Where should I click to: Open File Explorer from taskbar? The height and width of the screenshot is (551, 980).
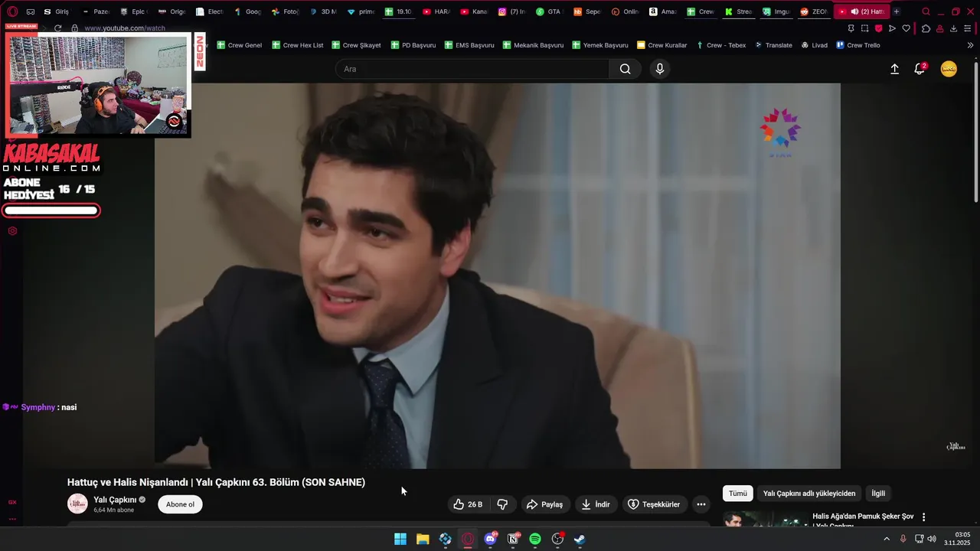pyautogui.click(x=423, y=539)
